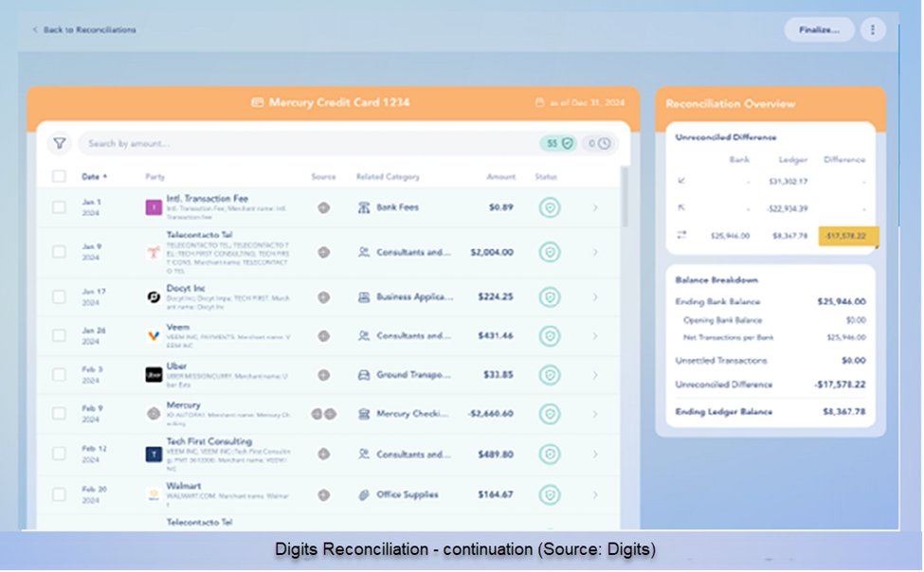
Task: Check the Veem row checkbox
Action: (x=59, y=336)
